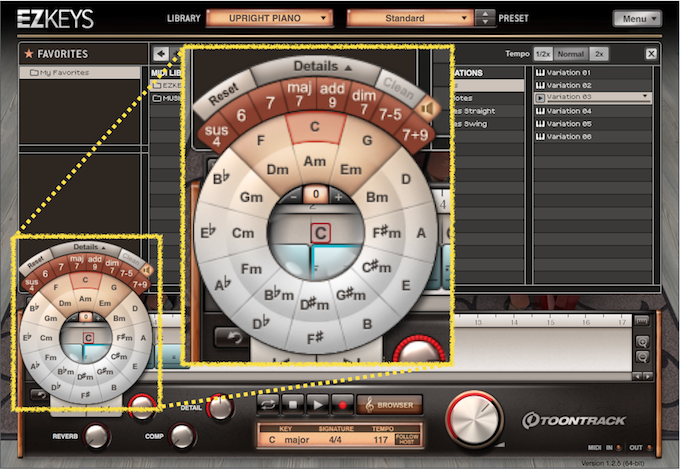Open the My Favorites folder

point(80,72)
